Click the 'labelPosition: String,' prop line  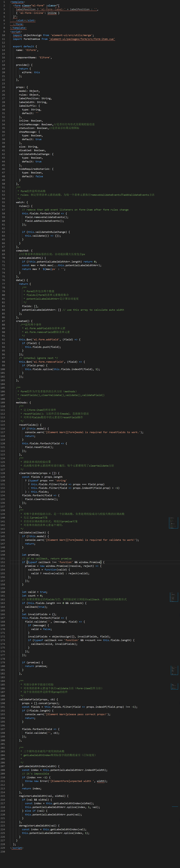coord(36,98)
